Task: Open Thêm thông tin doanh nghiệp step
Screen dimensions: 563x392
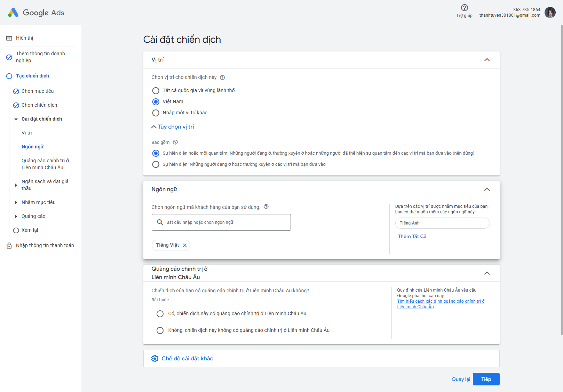Action: click(40, 57)
